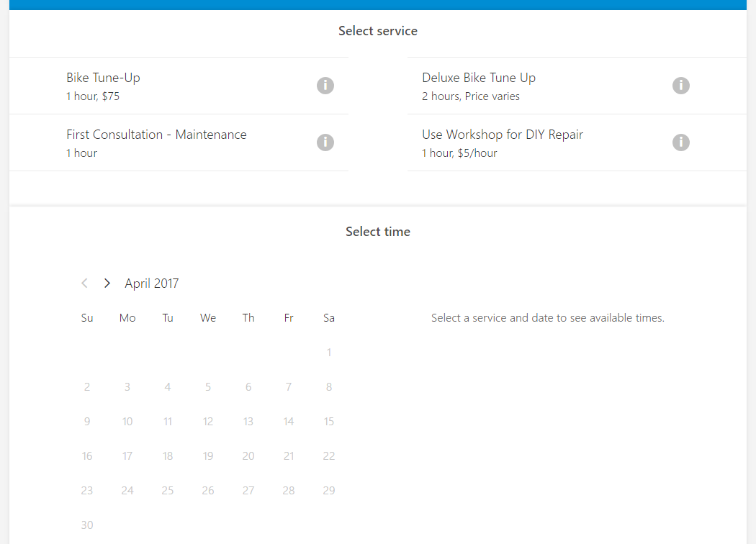
Task: Select April 1 on the calendar
Action: pyautogui.click(x=329, y=353)
